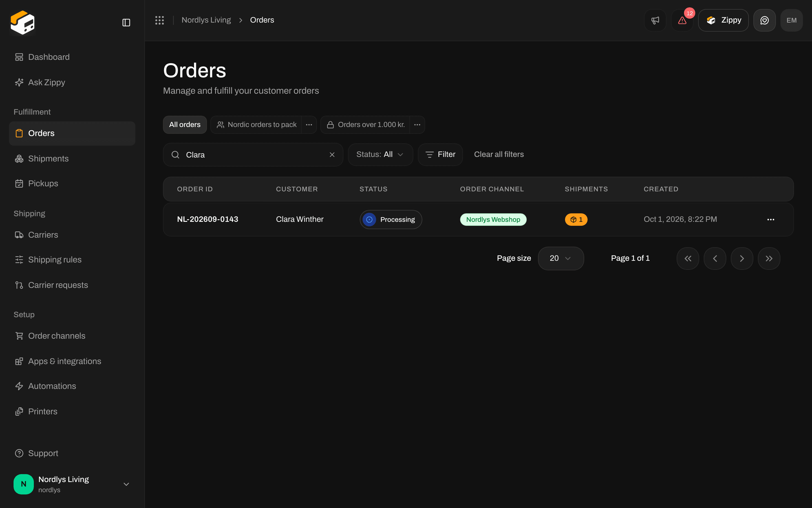
Task: Go to Shipments in the sidebar
Action: pyautogui.click(x=72, y=159)
